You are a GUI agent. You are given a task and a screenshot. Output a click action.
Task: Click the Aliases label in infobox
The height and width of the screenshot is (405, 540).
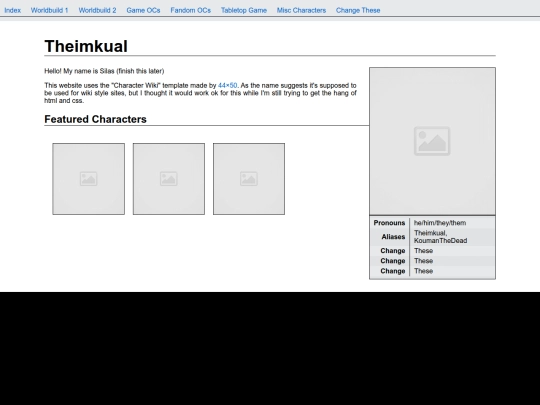coord(393,237)
